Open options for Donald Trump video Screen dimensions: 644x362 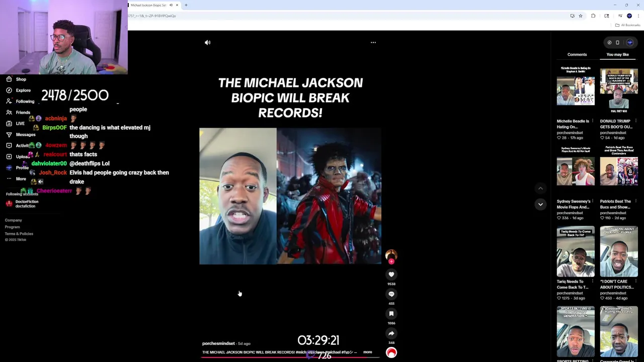pos(636,121)
